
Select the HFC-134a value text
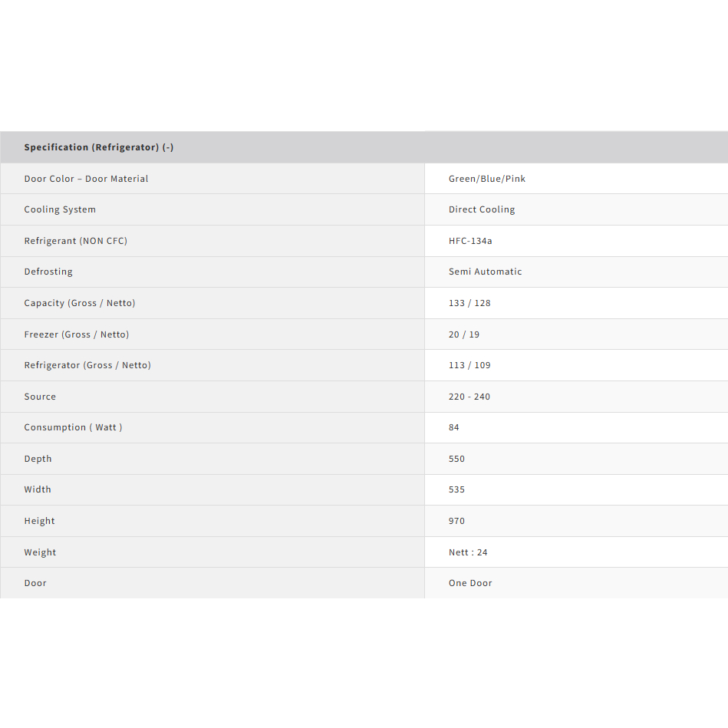470,241
